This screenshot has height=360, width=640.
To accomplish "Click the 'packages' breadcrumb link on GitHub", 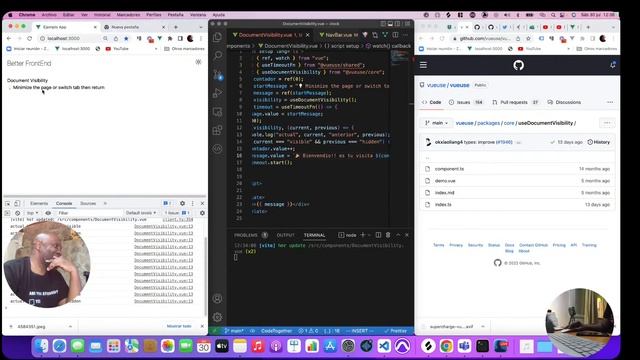I will tap(488, 123).
